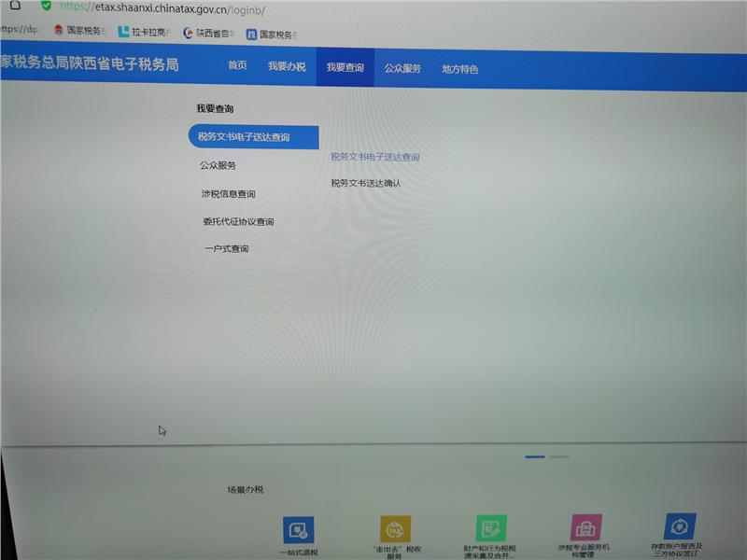This screenshot has height=560, width=747.
Task: Open the 拉卡拉商户 bookmark
Action: point(144,32)
